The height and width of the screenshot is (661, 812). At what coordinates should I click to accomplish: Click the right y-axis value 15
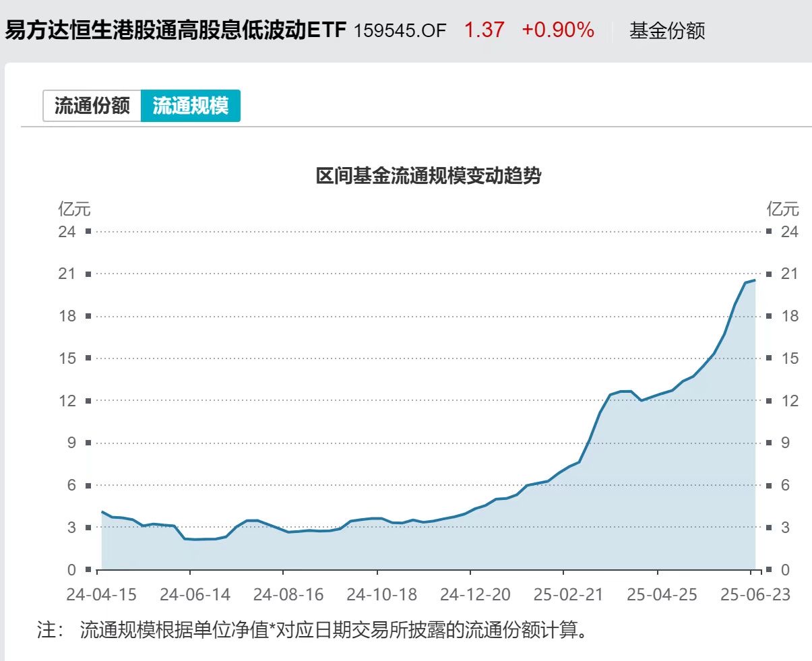pos(789,358)
